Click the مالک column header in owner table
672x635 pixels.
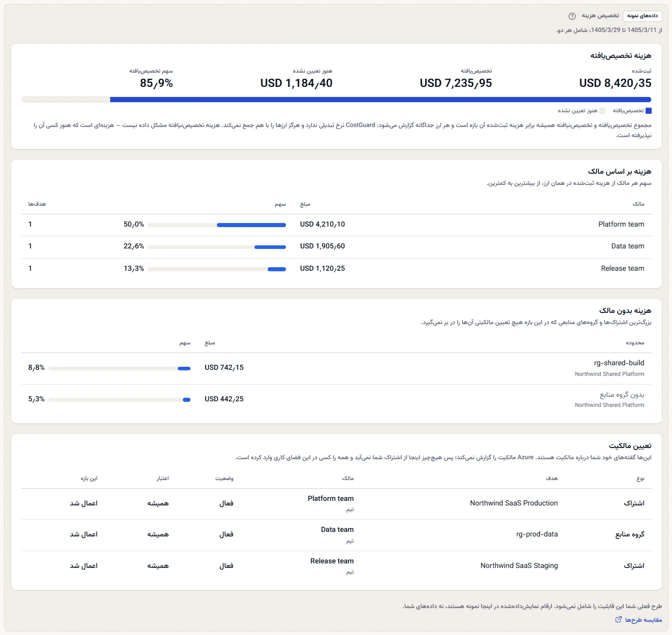tap(638, 204)
